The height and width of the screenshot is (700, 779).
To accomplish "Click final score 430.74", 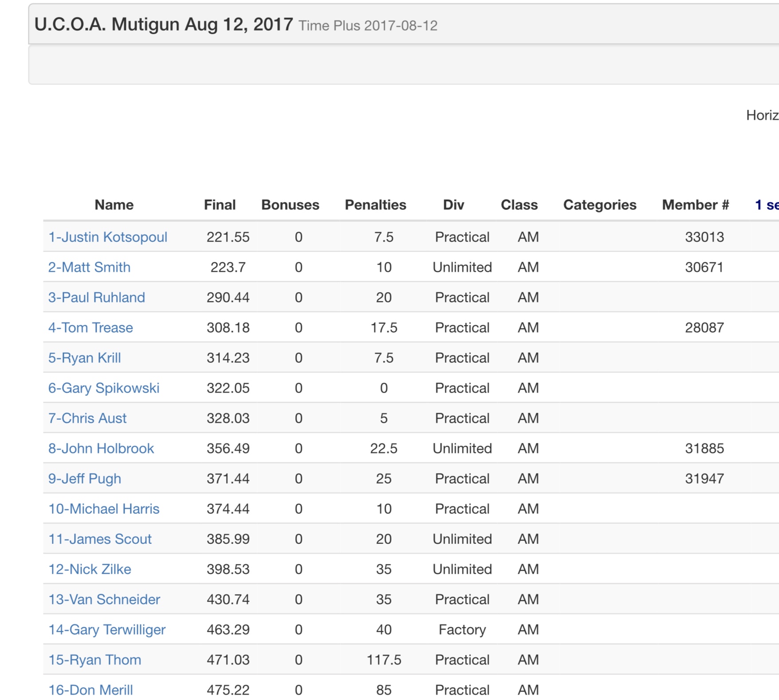I will (x=228, y=599).
